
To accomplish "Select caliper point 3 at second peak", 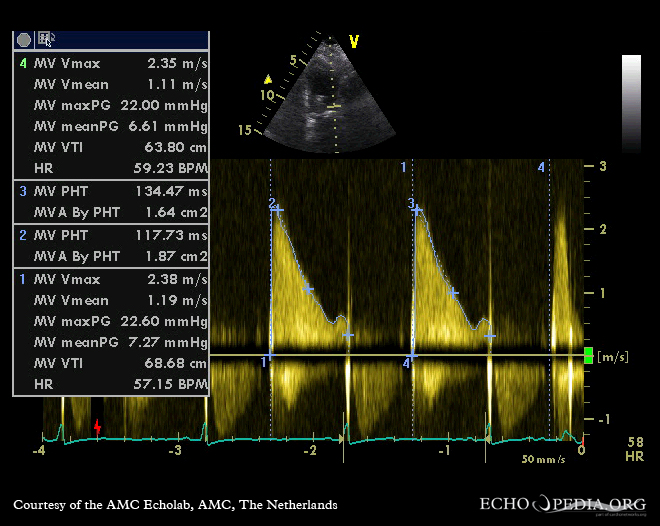I will click(417, 209).
